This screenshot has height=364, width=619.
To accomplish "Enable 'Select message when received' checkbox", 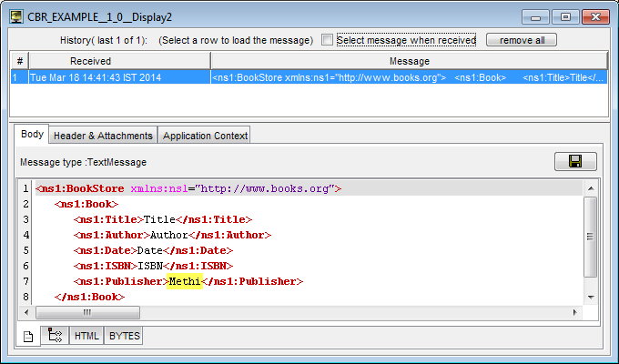I will tap(327, 40).
